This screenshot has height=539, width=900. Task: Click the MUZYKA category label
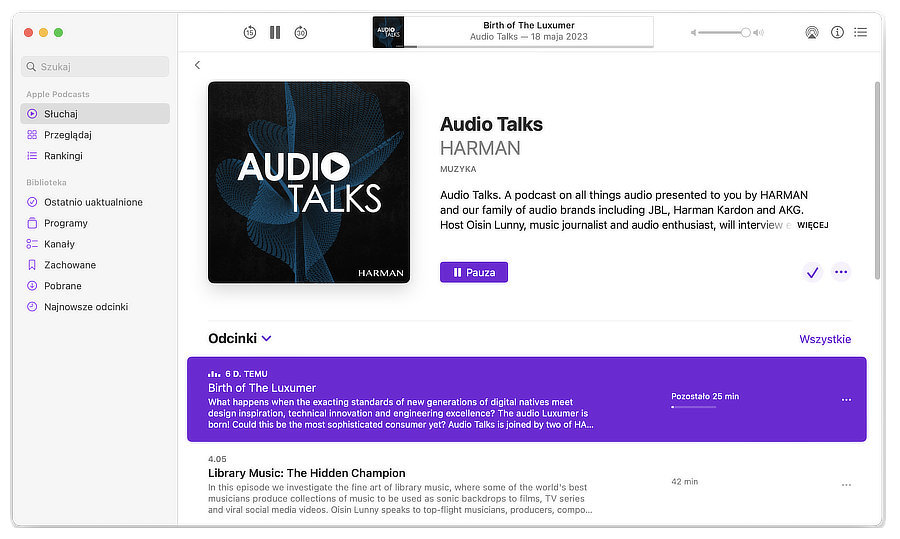[x=458, y=169]
